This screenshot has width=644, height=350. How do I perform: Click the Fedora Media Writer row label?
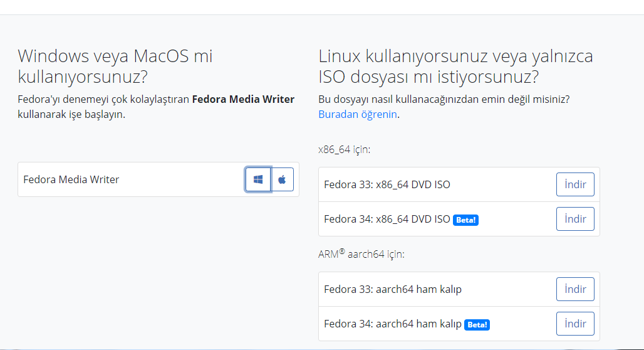click(x=71, y=179)
